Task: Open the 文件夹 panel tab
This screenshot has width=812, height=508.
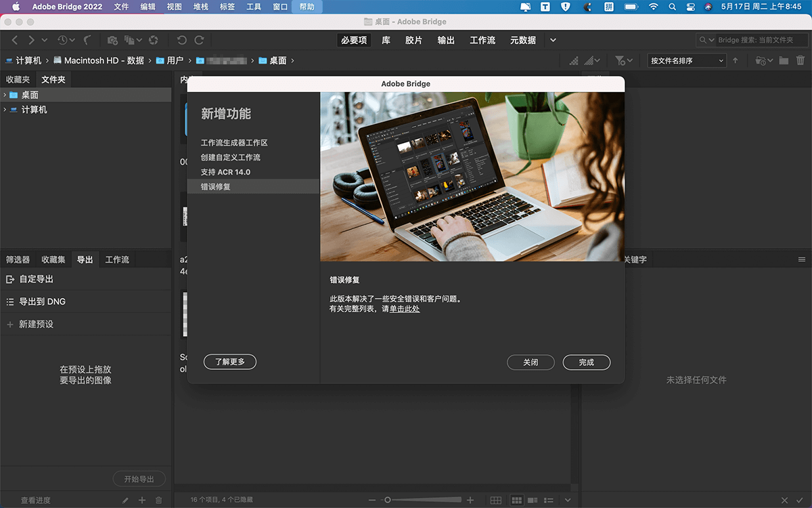Action: click(53, 79)
